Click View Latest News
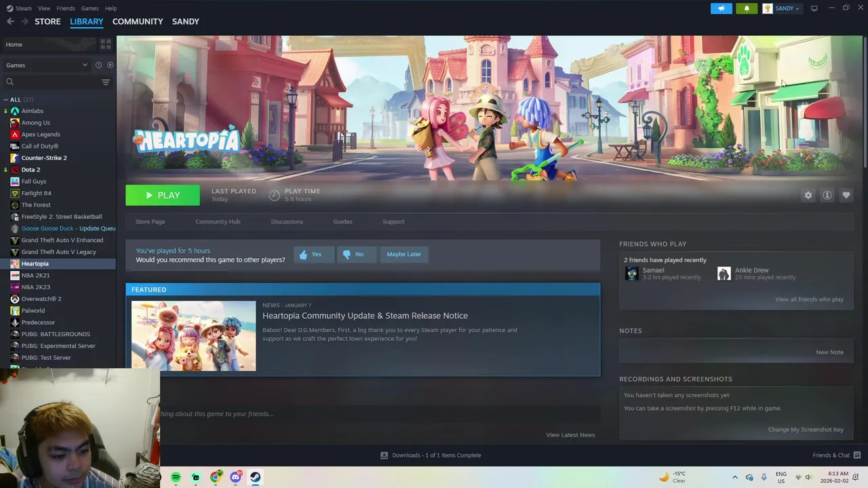 [570, 435]
